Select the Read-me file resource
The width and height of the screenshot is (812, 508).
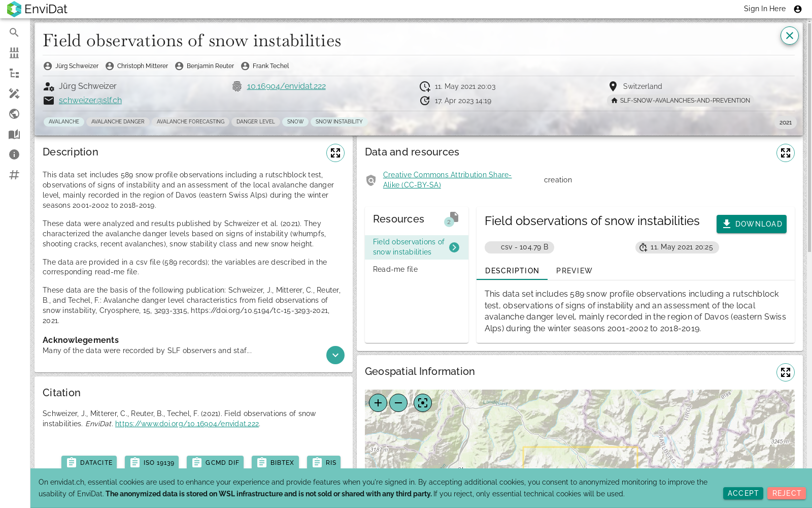(417, 269)
